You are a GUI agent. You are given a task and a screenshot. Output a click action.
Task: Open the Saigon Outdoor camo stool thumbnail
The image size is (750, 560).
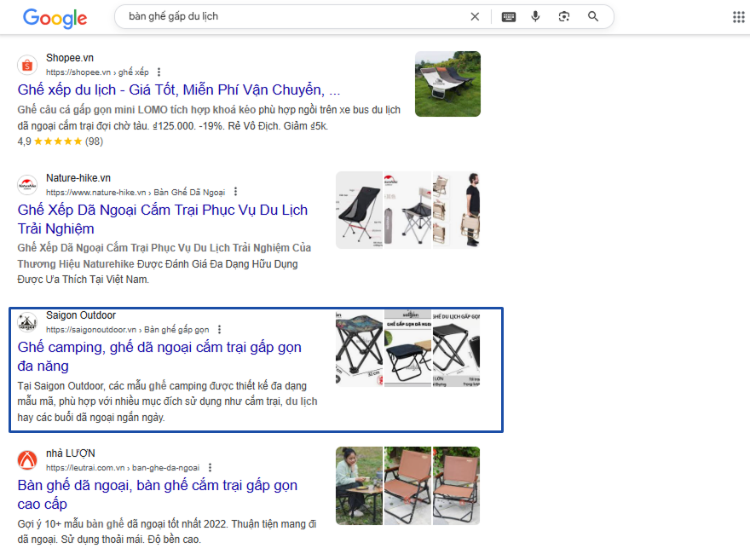[359, 348]
